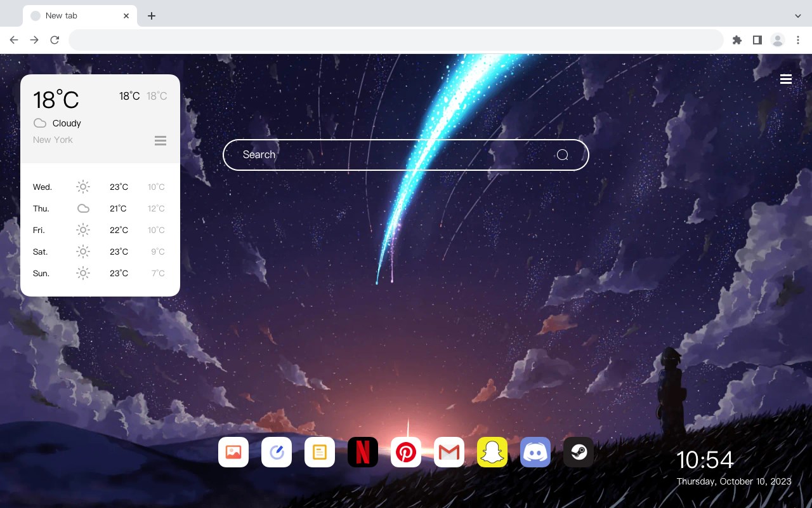This screenshot has width=812, height=508.
Task: Open the weather widget menu icon
Action: tap(160, 140)
